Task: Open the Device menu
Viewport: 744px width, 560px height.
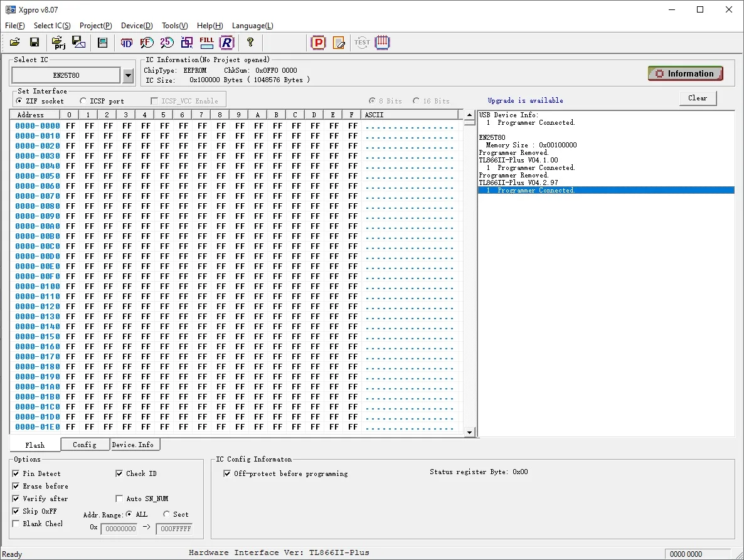Action: click(x=136, y=26)
